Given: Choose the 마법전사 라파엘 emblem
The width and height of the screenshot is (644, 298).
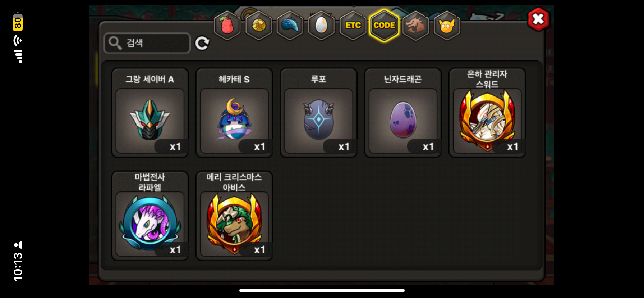Looking at the screenshot, I should click(150, 216).
